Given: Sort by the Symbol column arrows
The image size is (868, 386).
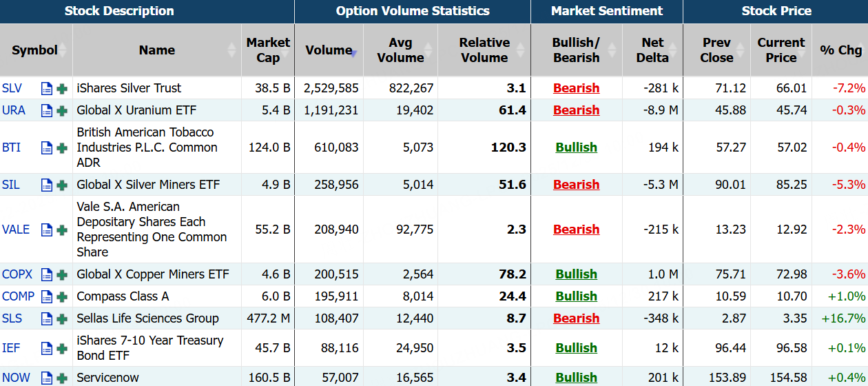Looking at the screenshot, I should coord(63,50).
